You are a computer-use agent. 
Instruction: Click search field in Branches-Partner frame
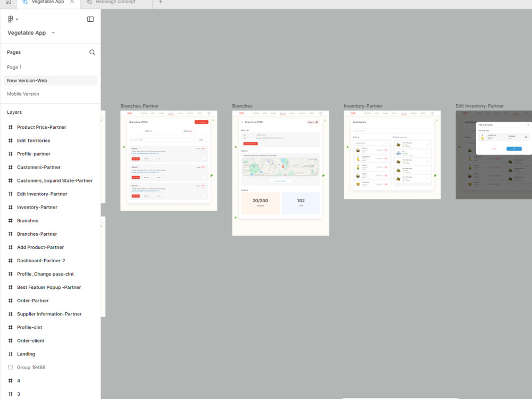(x=161, y=139)
